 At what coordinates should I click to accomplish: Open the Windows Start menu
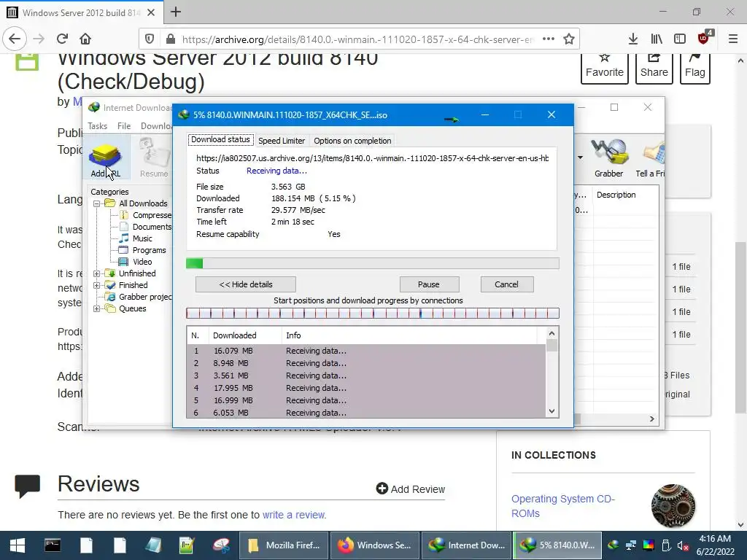tap(18, 545)
